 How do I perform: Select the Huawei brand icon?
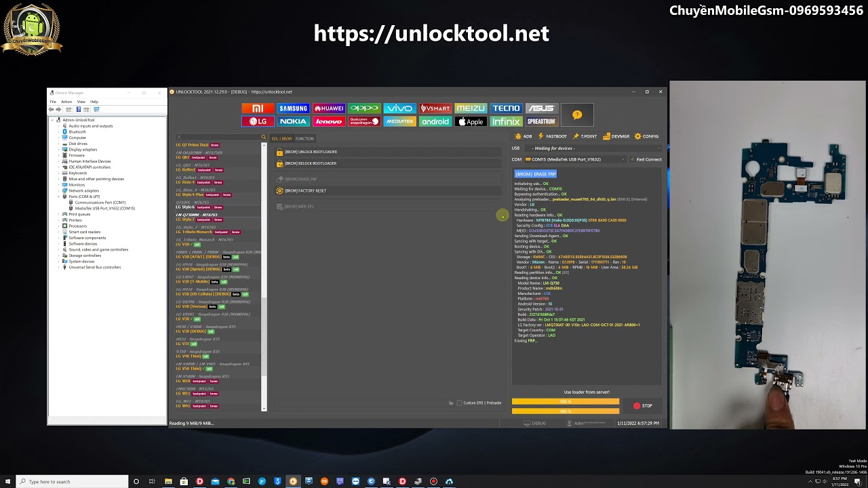pyautogui.click(x=328, y=108)
